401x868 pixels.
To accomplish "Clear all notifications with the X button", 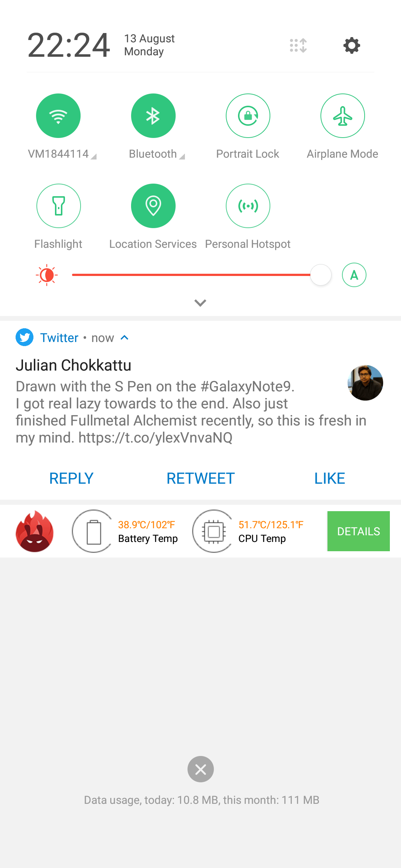I will pyautogui.click(x=200, y=769).
